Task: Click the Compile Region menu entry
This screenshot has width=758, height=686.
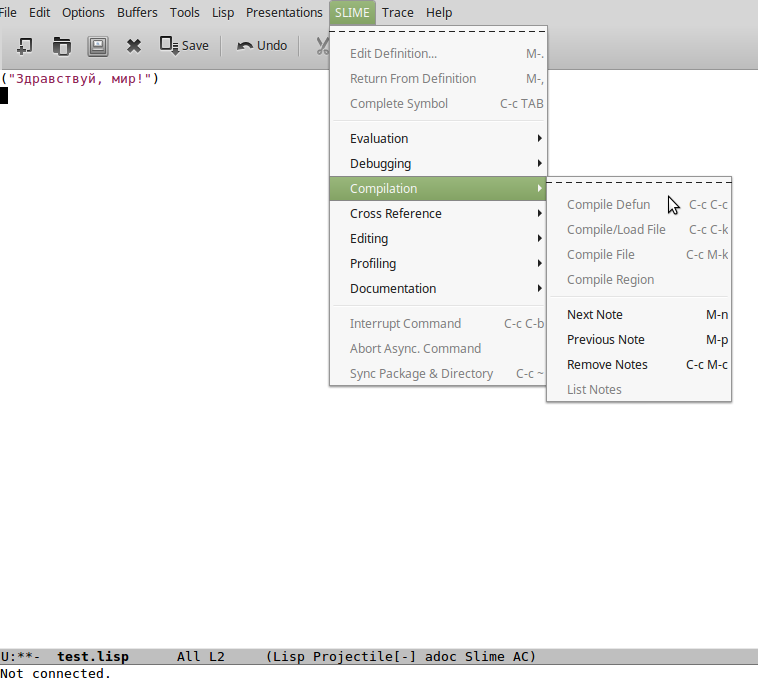Action: point(639,280)
